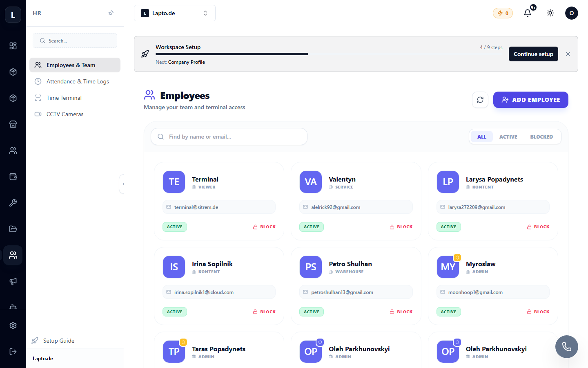
Task: Open Employees & Team in the sidebar
Action: click(x=75, y=65)
